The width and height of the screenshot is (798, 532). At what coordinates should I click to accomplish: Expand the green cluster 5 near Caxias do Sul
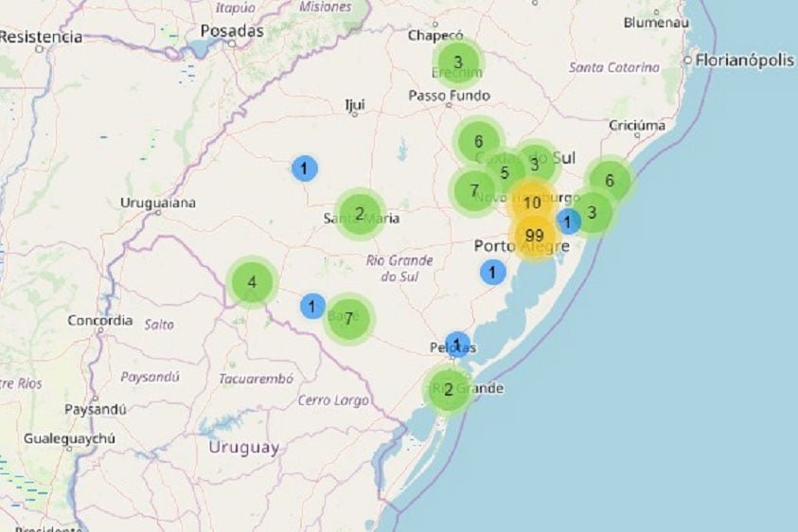tap(505, 173)
